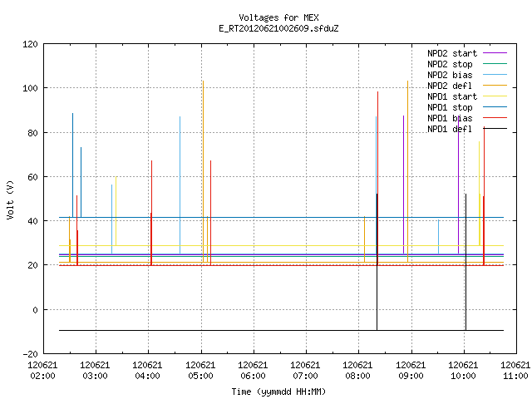
Task: Click x-axis tick label 11:00
Action: coord(515,377)
